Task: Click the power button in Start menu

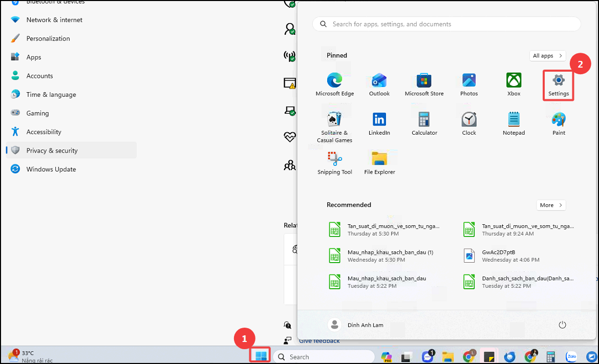Action: point(562,325)
